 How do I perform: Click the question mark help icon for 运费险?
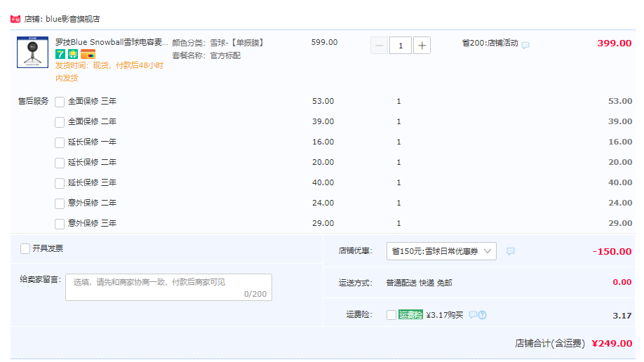coord(483,315)
